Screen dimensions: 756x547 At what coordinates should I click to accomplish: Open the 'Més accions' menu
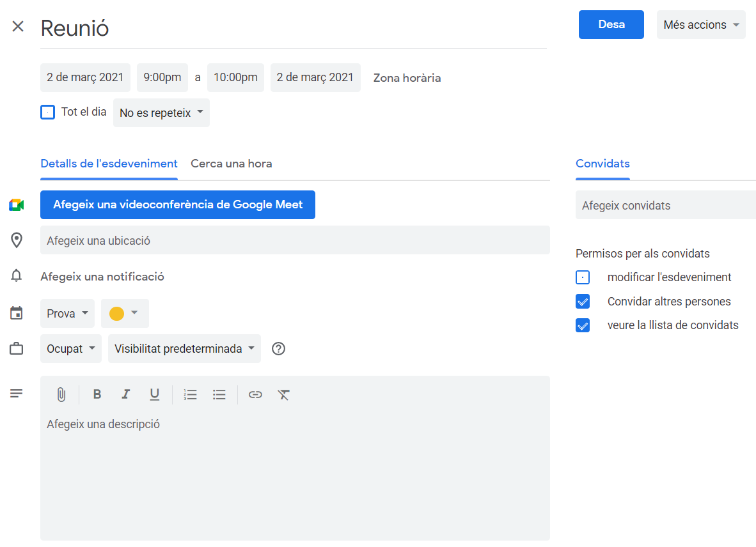(x=701, y=25)
